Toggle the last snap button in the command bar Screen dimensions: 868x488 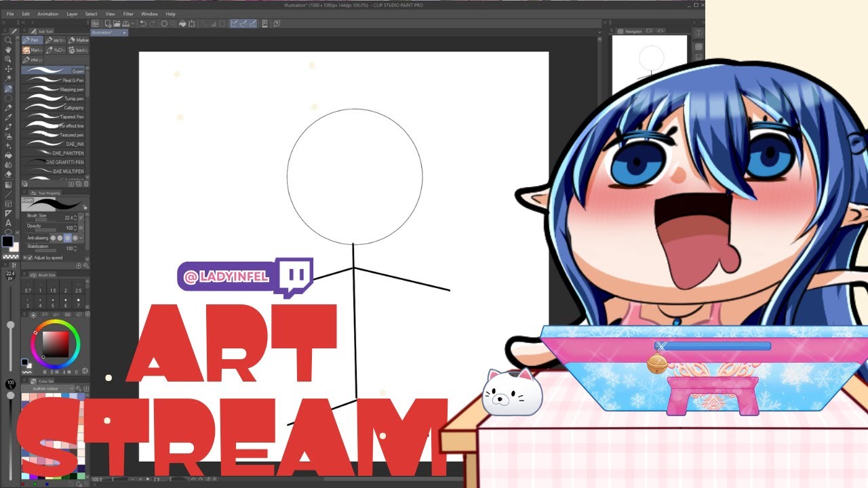coord(253,24)
